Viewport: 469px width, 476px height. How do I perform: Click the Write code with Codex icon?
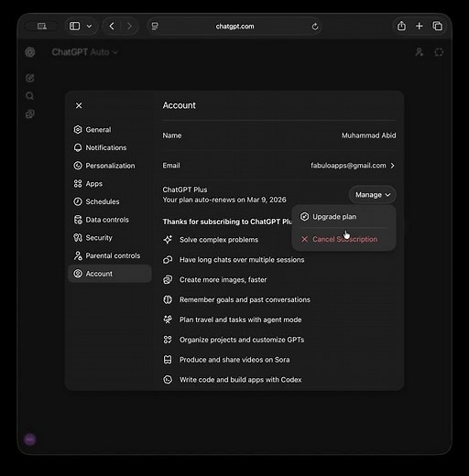click(x=168, y=380)
